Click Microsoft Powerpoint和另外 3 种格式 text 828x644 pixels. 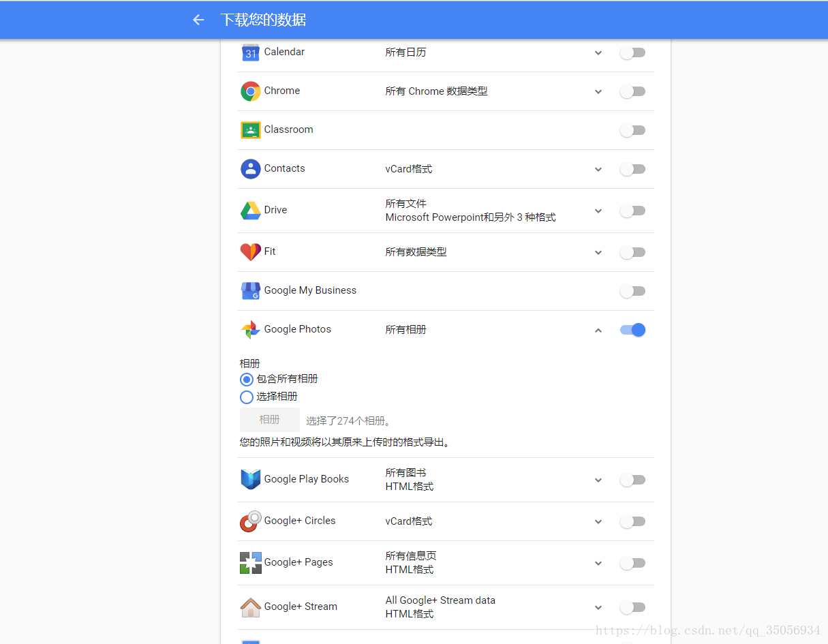point(470,217)
